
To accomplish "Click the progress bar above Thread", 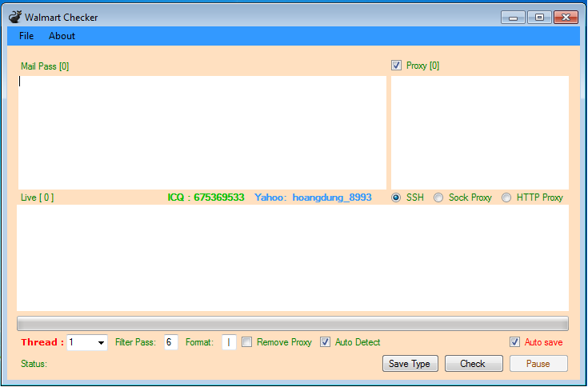I will [293, 323].
